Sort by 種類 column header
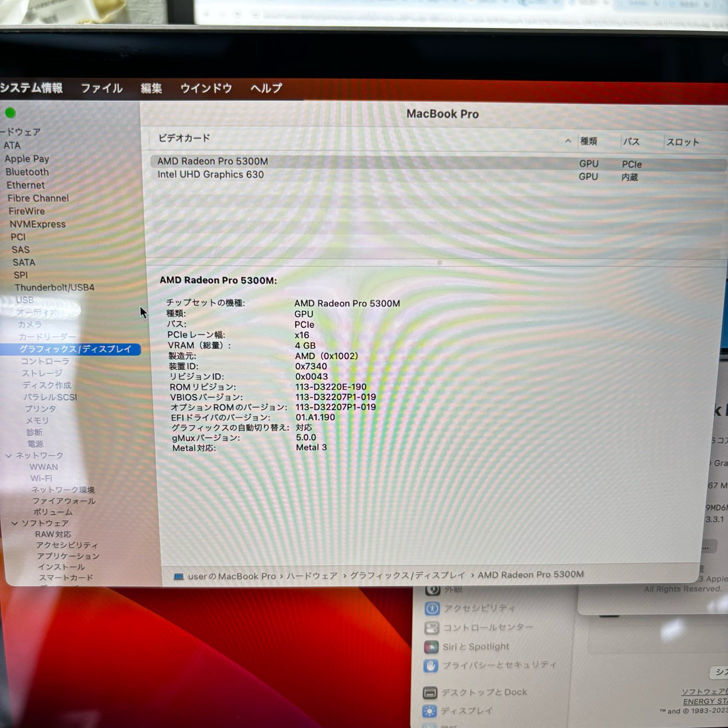This screenshot has width=728, height=728. click(x=589, y=141)
